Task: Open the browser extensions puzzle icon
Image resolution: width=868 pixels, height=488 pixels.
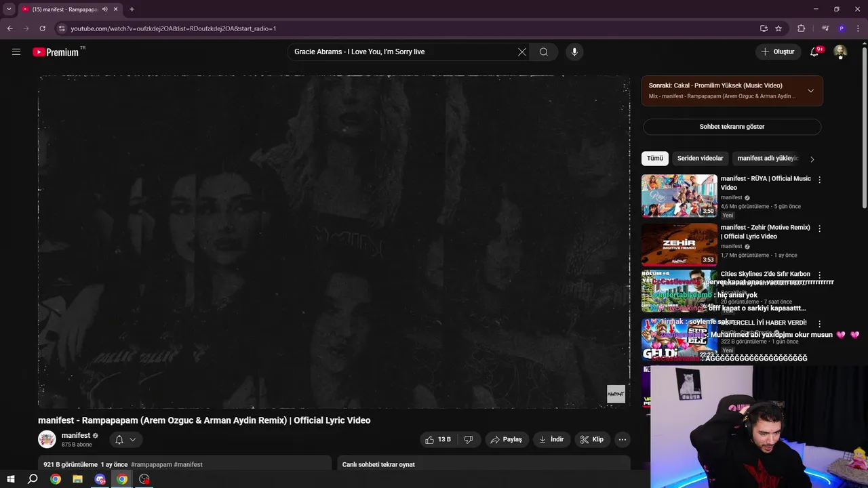Action: pos(802,28)
